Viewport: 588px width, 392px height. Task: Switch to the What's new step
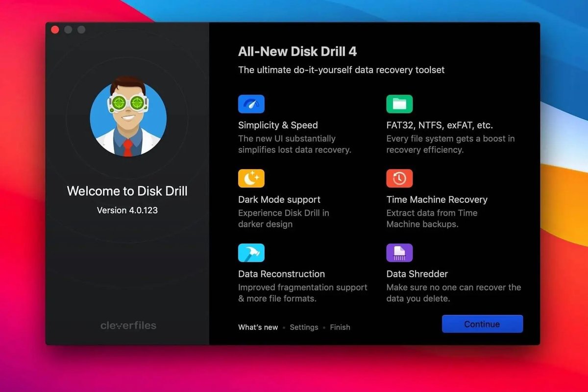(258, 327)
